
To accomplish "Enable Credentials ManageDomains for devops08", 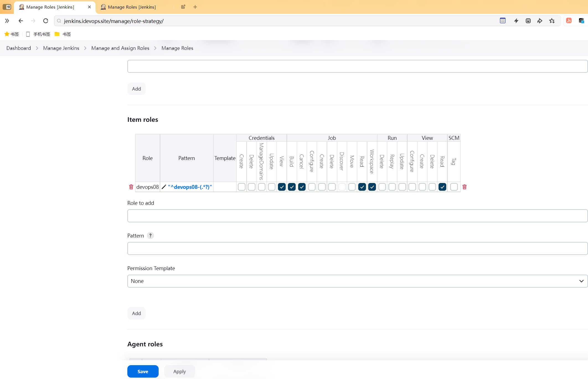I will (x=262, y=187).
